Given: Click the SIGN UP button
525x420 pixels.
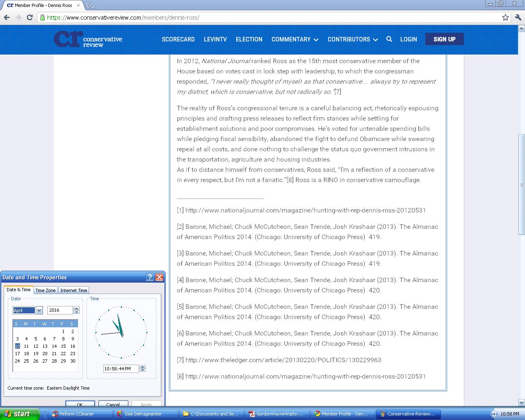Looking at the screenshot, I should (x=445, y=39).
